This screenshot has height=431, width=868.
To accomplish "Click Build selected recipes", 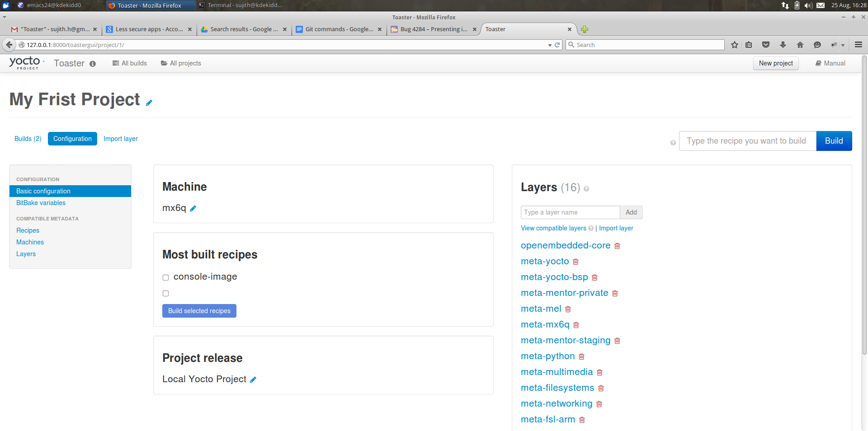I will pyautogui.click(x=199, y=311).
